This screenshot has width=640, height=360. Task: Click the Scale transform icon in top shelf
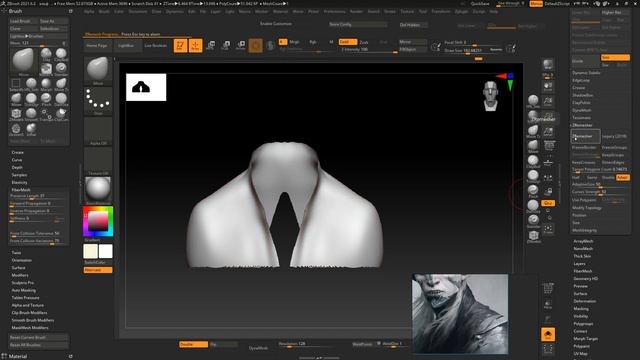(x=226, y=45)
